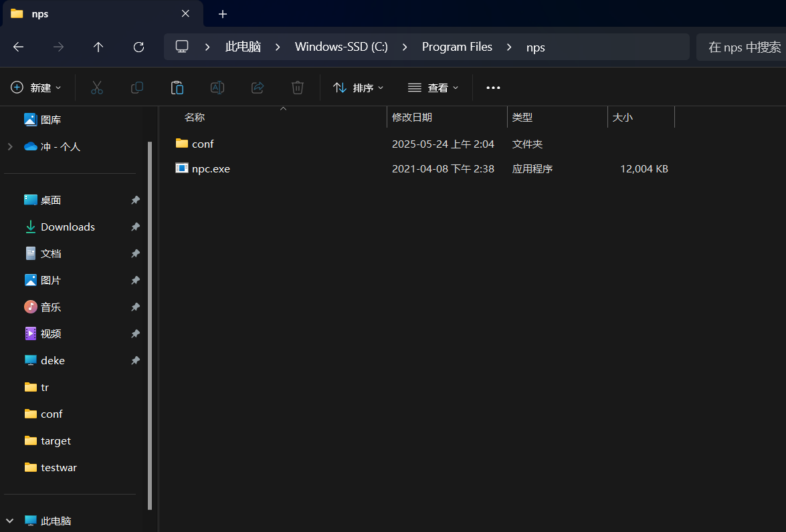The height and width of the screenshot is (532, 786).
Task: Unpin Downloads using its pin icon
Action: click(x=135, y=227)
